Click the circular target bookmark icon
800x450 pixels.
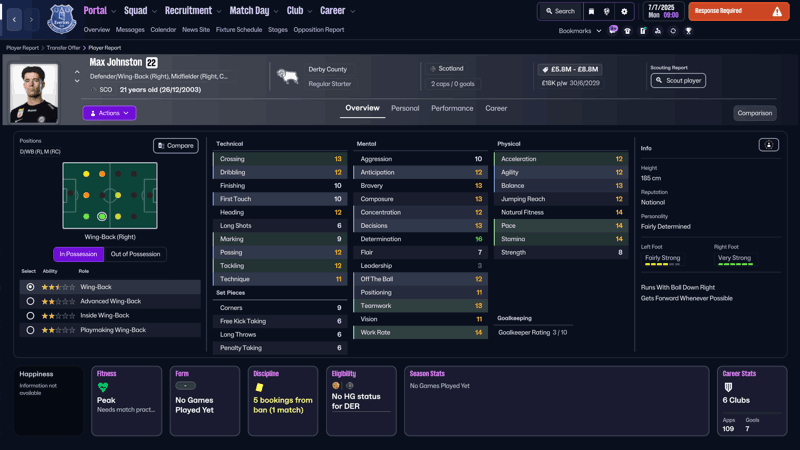(x=673, y=31)
